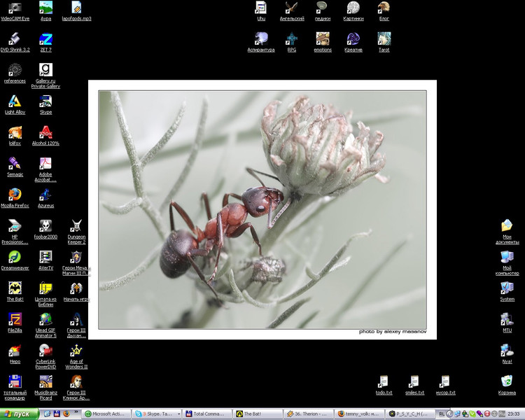Open the System shortcut icon
Viewport: 525px width, 420px height.
coord(507,292)
